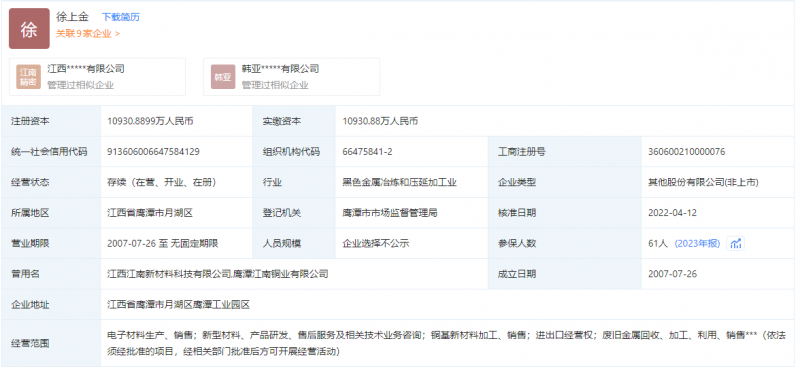Click the business scope text beginning 电子材料生产

coord(446,343)
